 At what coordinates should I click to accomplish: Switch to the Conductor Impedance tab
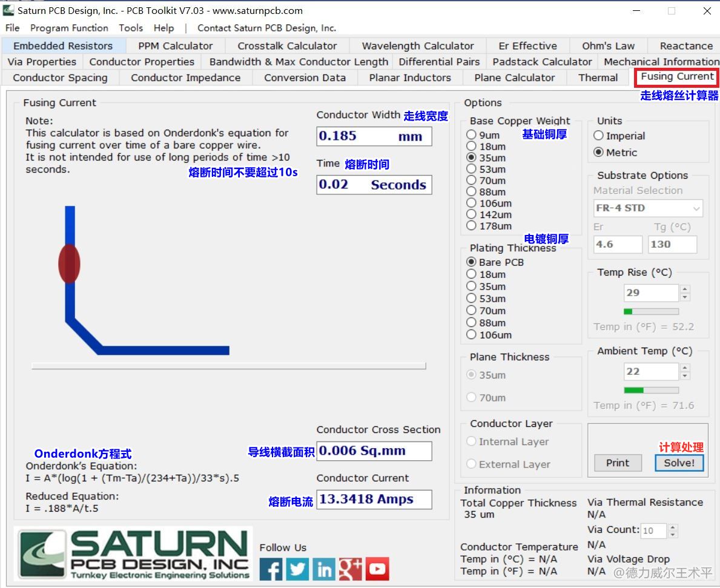tap(185, 78)
